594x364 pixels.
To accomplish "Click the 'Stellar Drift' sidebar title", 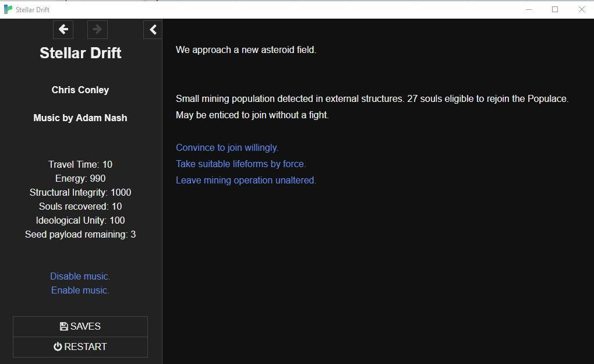I will point(80,53).
